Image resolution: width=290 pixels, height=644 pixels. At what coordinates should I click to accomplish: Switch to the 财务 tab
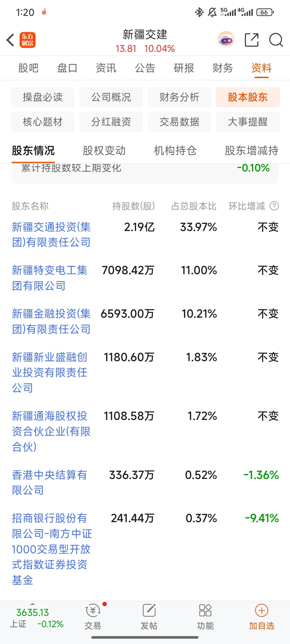(x=223, y=68)
